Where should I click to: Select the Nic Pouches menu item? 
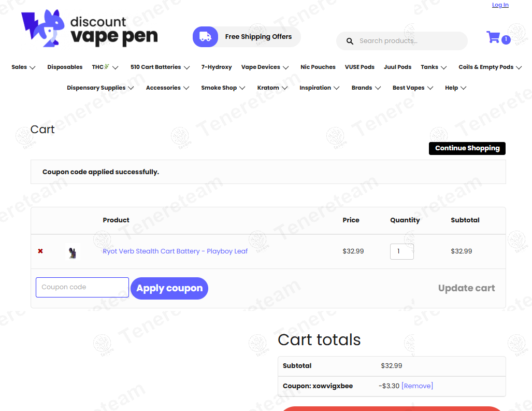tap(318, 67)
